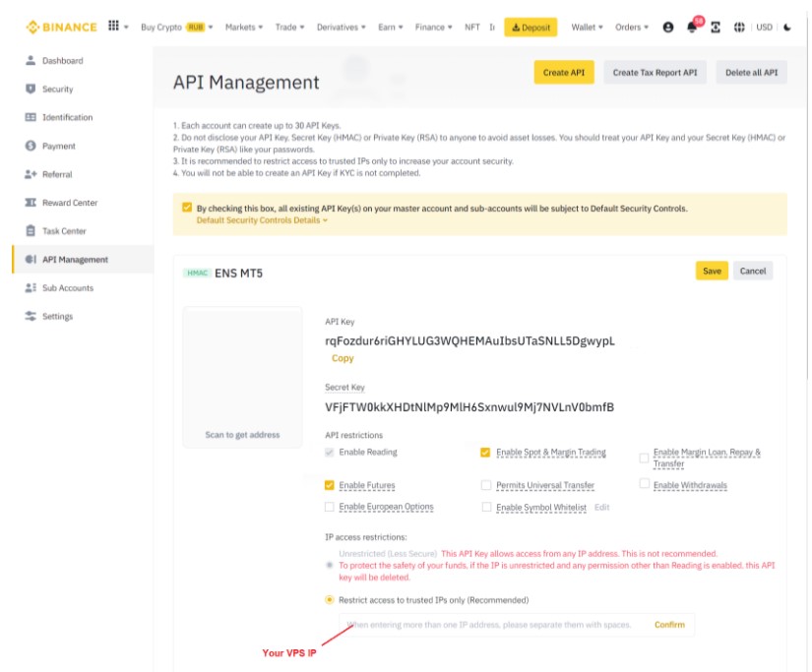Open the Wallet dropdown
The height and width of the screenshot is (672, 812).
point(587,27)
